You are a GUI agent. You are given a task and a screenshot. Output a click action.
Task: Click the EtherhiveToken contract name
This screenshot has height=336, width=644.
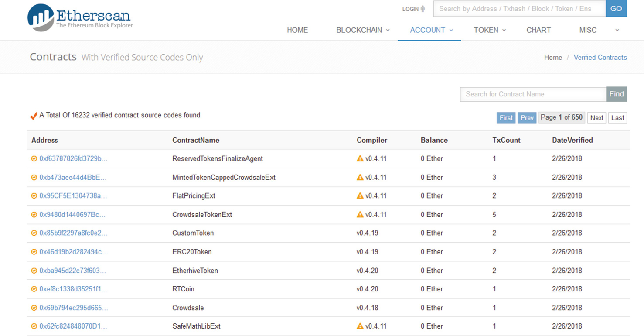pos(195,271)
